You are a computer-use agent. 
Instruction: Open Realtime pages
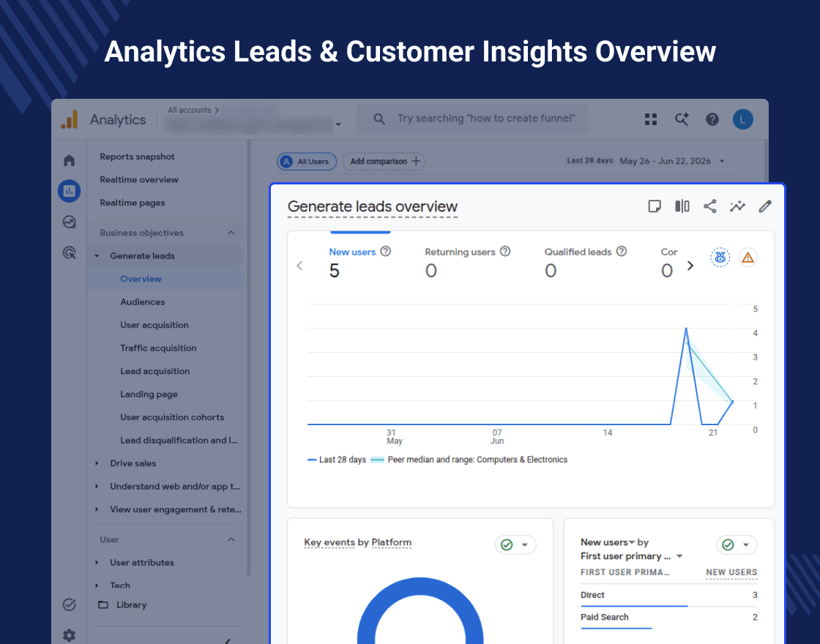[133, 202]
